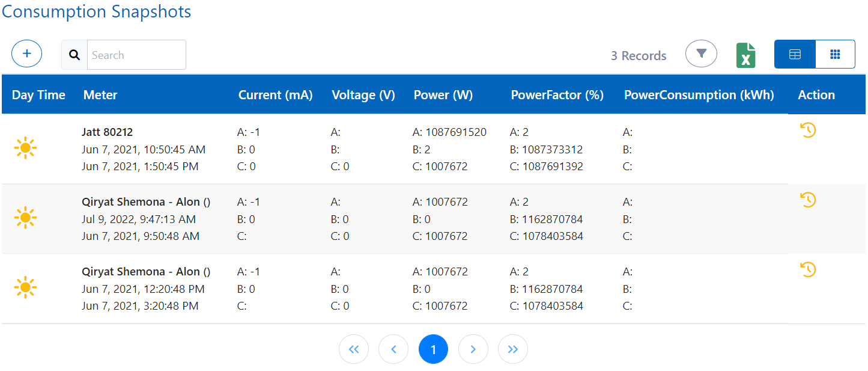Click the add new snapshot plus button
Viewport: 868px width, 371px height.
pos(26,54)
